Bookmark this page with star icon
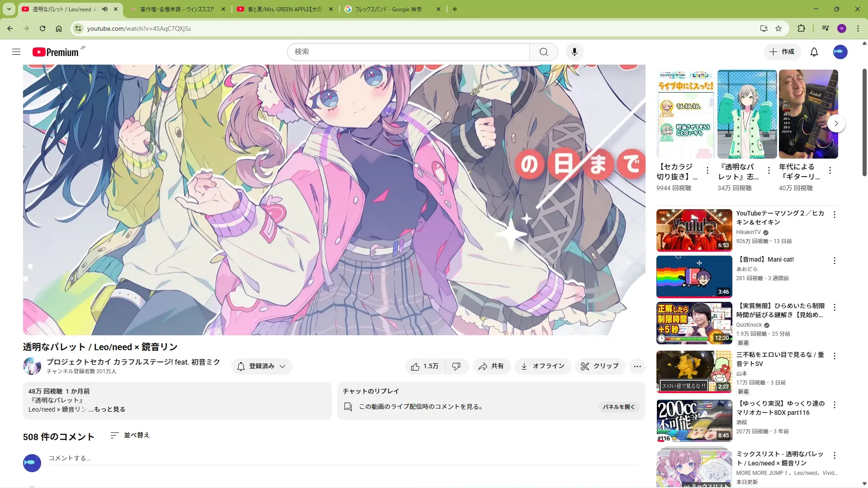 [x=778, y=28]
